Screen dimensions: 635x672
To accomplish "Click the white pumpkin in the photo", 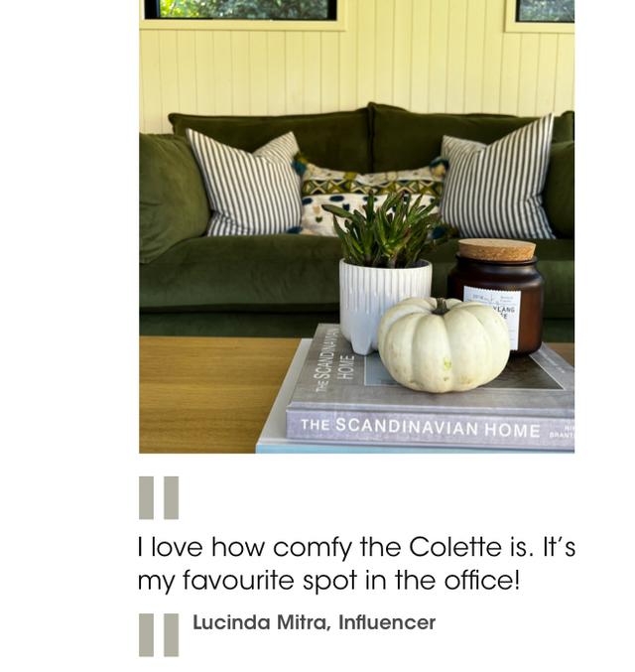I will [444, 344].
